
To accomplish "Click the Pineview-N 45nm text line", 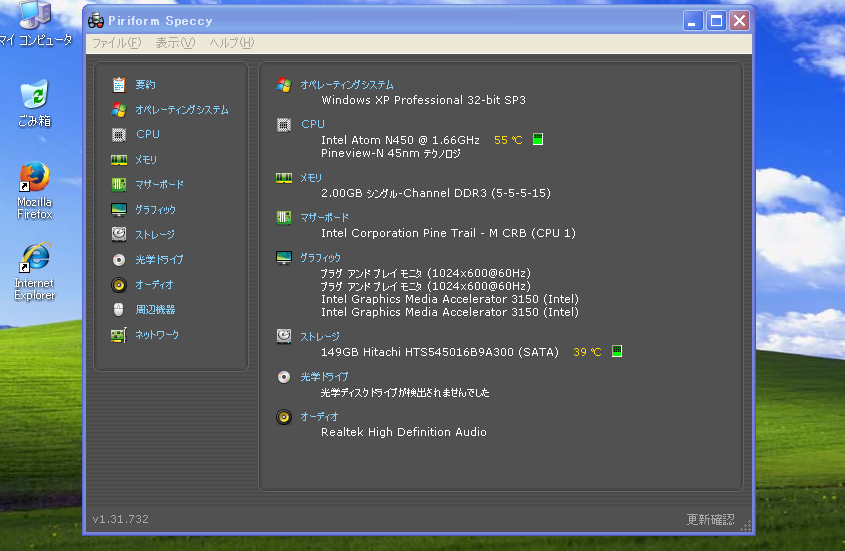I will (x=391, y=154).
